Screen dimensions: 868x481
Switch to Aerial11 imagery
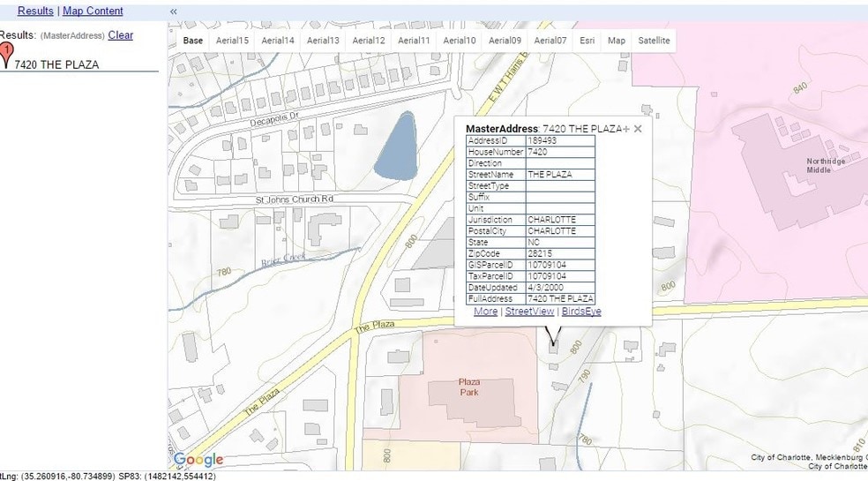(x=414, y=41)
